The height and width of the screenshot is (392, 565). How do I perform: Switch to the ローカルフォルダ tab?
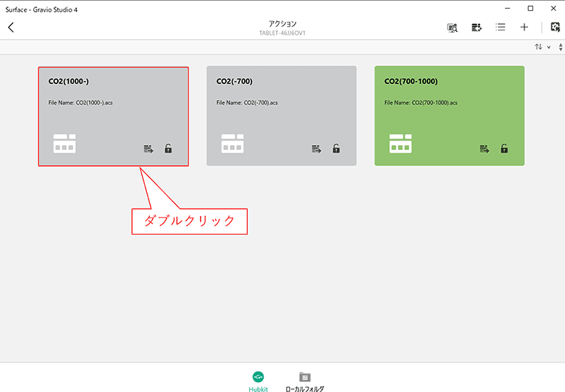point(304,382)
